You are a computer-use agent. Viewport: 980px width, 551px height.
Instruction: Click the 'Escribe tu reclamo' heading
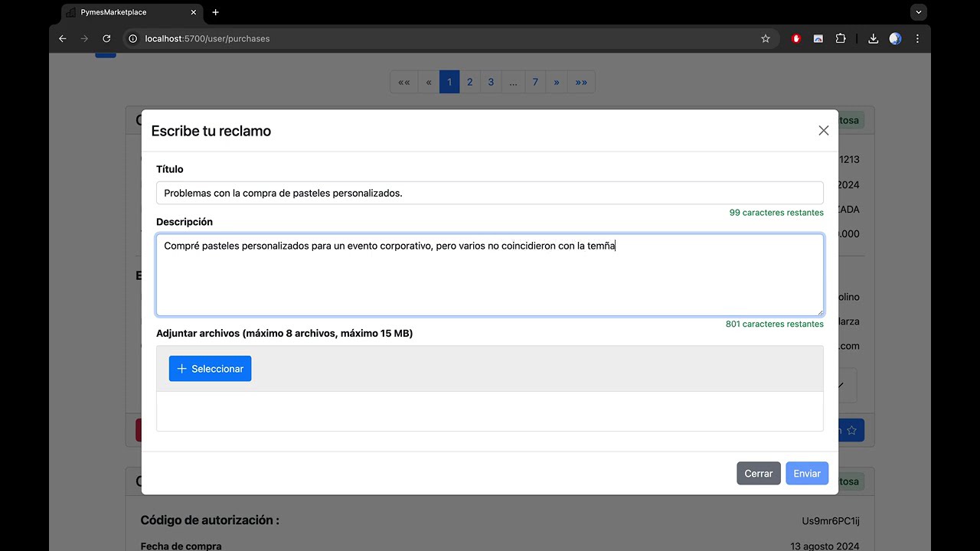(x=211, y=131)
